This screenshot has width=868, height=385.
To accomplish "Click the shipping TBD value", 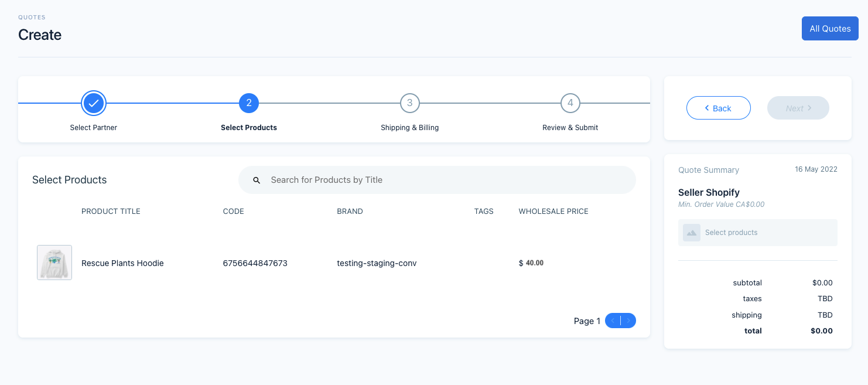I will pyautogui.click(x=825, y=315).
